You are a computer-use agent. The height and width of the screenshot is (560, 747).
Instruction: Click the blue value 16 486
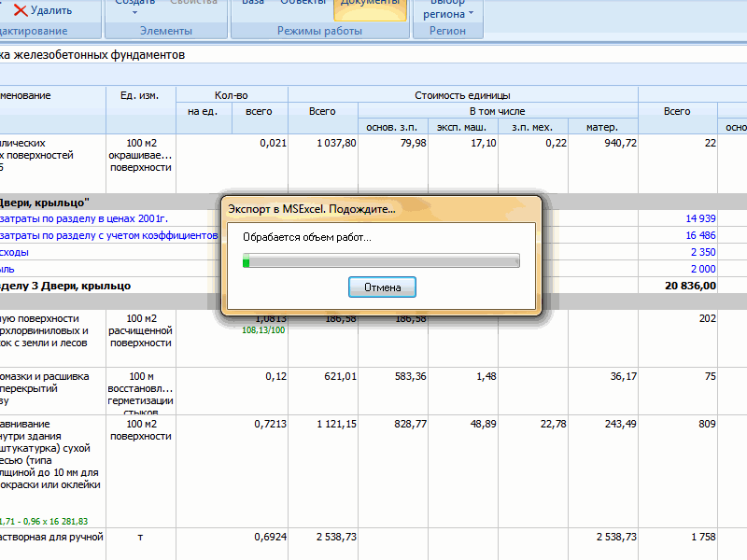point(700,235)
